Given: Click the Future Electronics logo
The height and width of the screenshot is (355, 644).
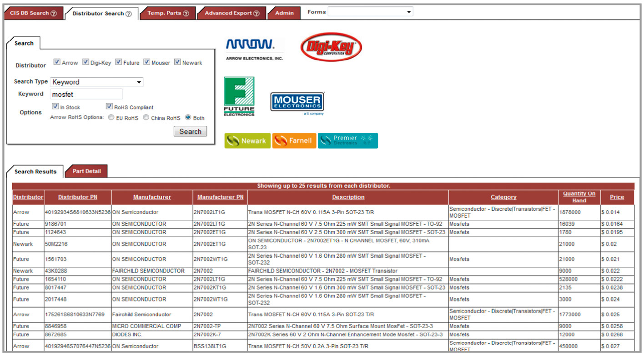Looking at the screenshot, I should (x=239, y=96).
